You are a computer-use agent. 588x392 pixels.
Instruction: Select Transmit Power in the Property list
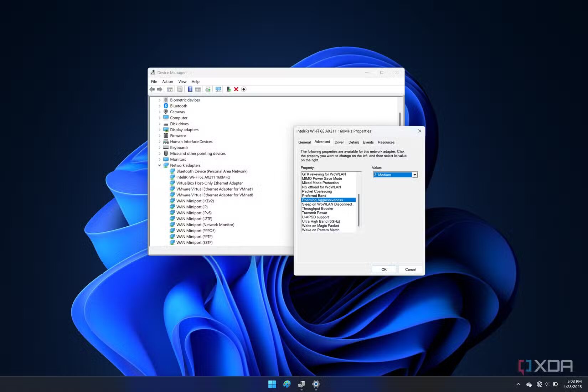[x=314, y=213]
